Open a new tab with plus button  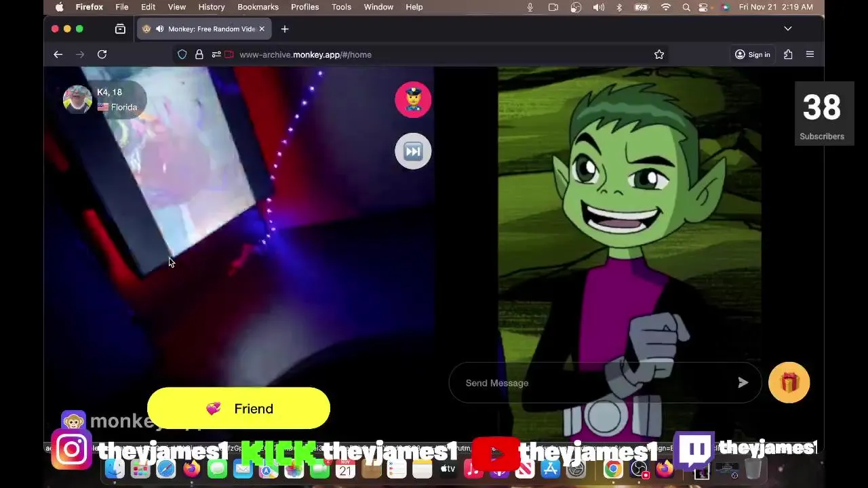point(285,29)
